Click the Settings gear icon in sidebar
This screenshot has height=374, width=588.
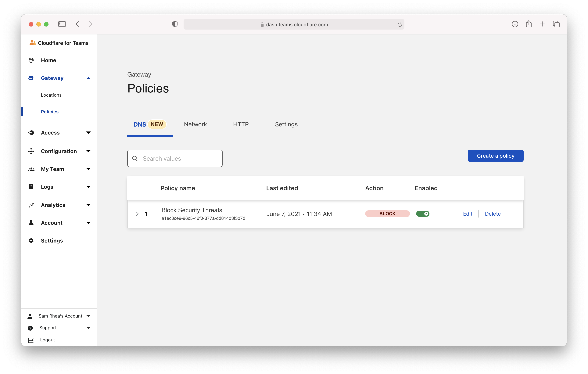(31, 240)
